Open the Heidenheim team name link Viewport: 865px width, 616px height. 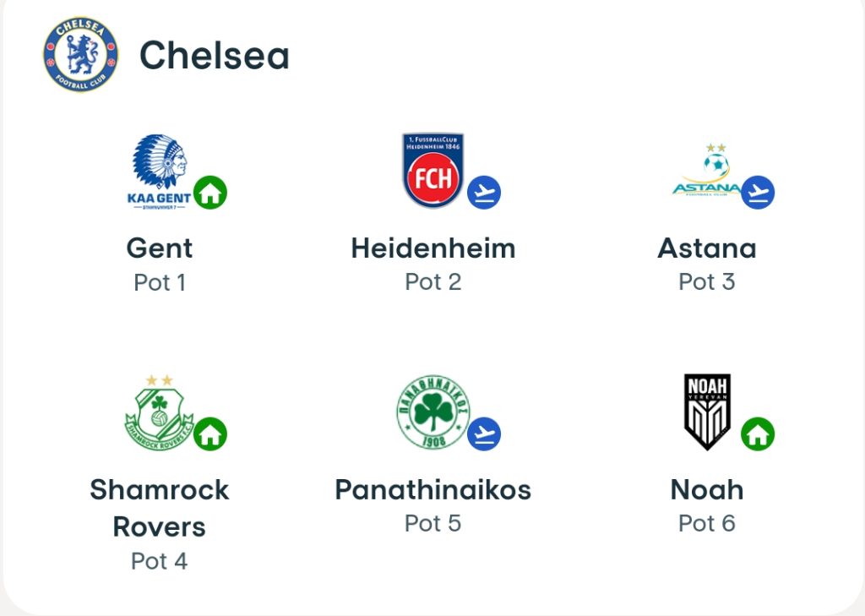tap(432, 248)
